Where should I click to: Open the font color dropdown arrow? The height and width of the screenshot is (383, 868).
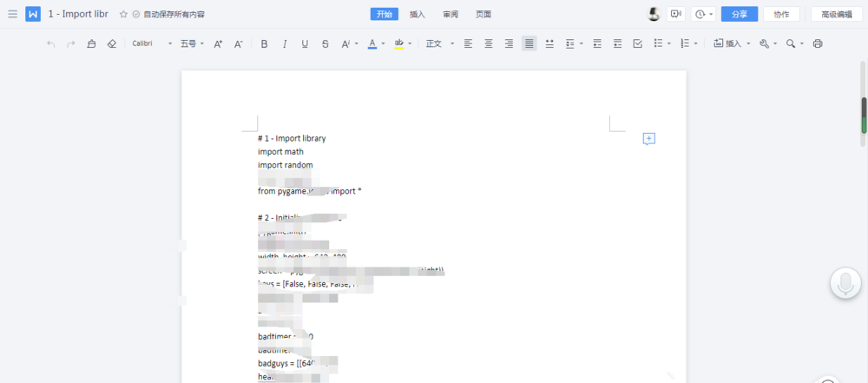click(383, 43)
